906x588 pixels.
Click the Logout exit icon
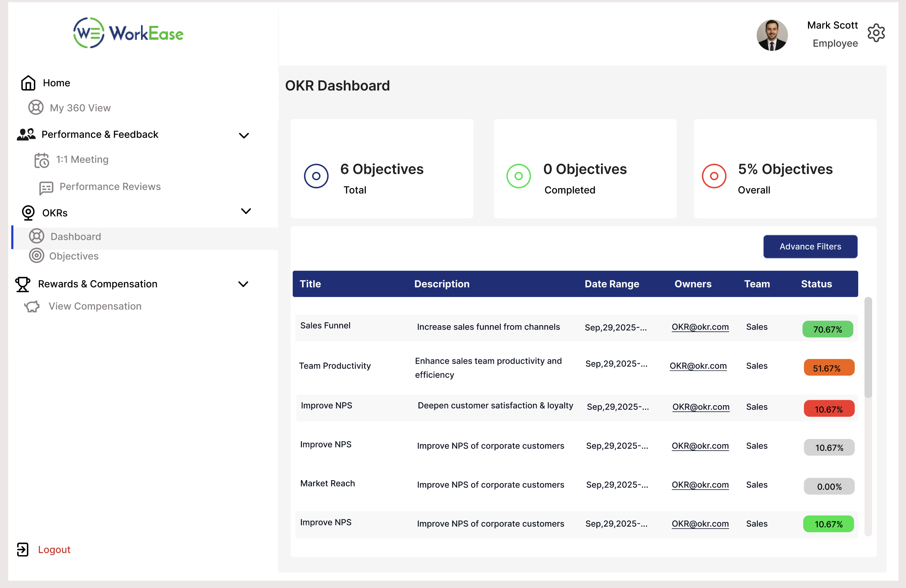(x=23, y=549)
